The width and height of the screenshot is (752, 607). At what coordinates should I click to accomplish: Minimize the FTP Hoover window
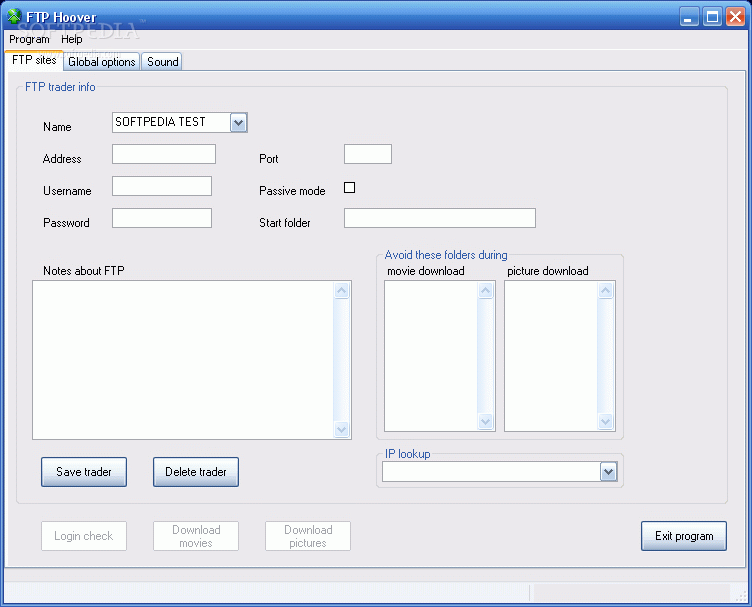pos(689,17)
